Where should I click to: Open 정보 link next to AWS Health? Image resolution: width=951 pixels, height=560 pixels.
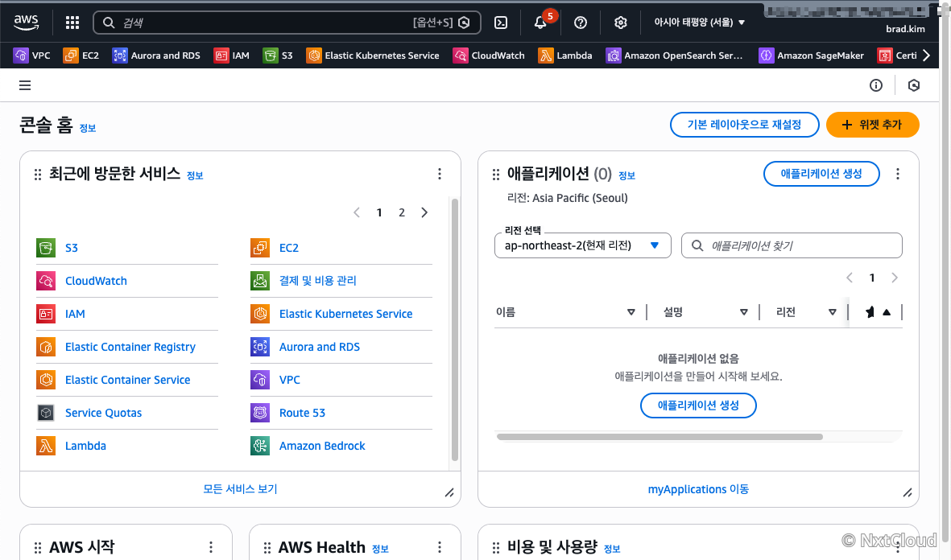click(380, 549)
